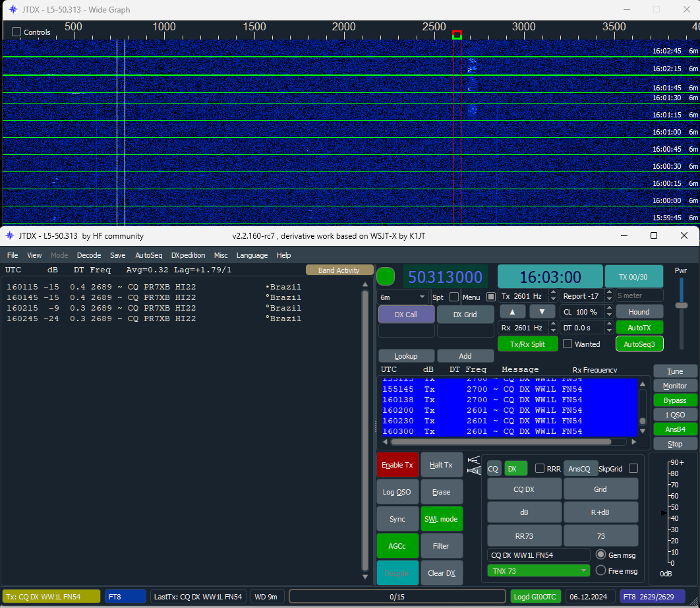Decrease Rx 2601 Hz with spinner down arrow
This screenshot has height=608, width=700.
pos(553,330)
